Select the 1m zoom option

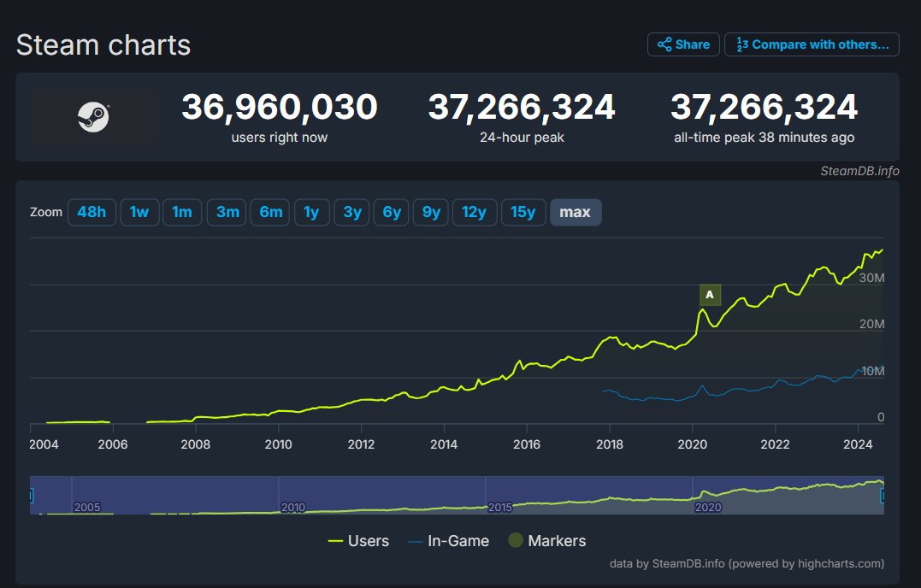click(x=182, y=212)
